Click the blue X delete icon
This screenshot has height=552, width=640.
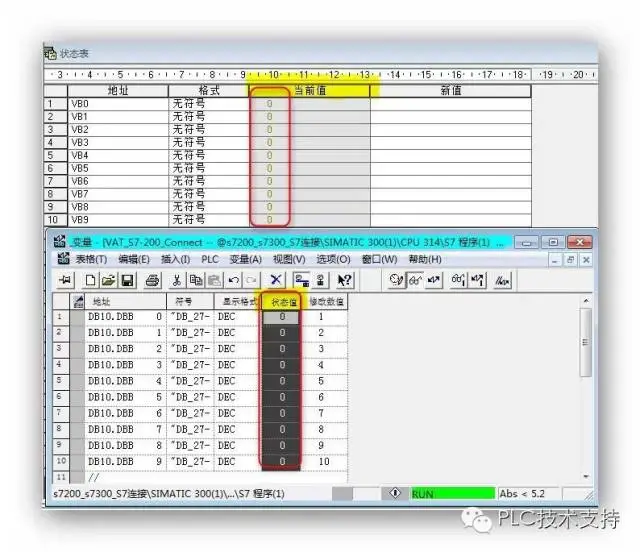[x=276, y=280]
